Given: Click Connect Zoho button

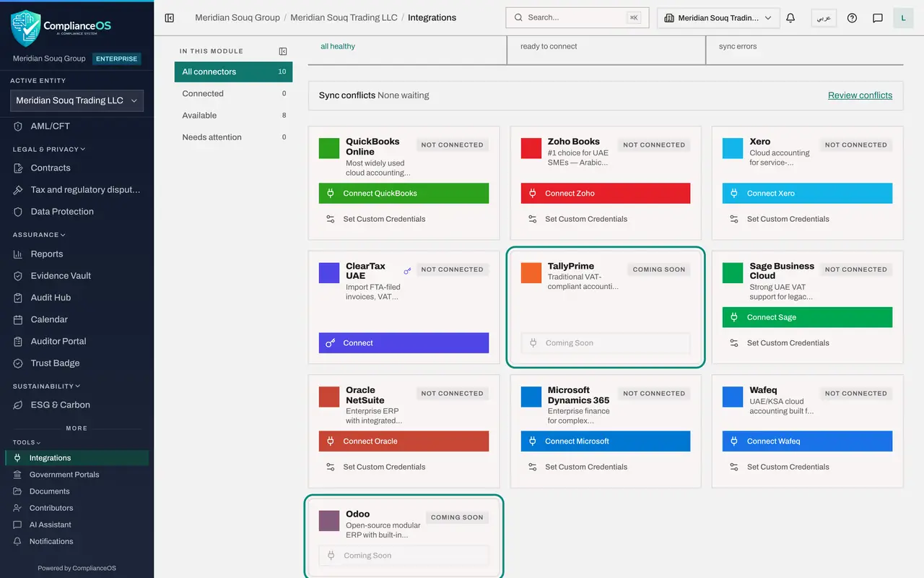Looking at the screenshot, I should [606, 194].
